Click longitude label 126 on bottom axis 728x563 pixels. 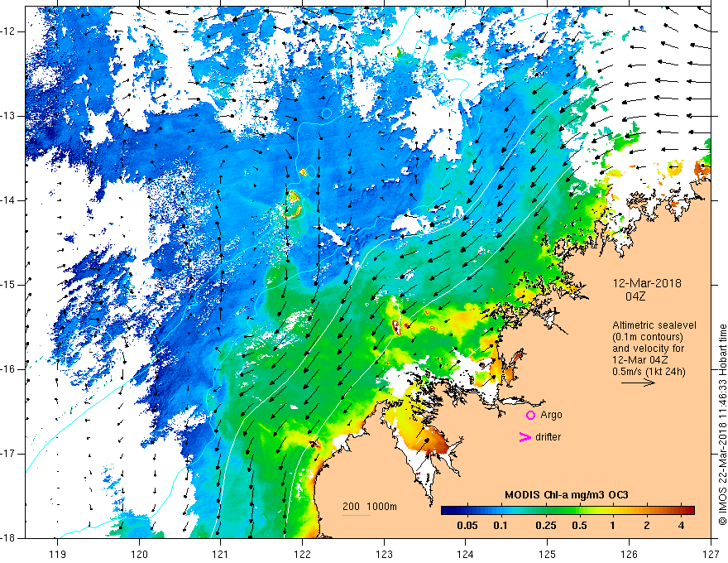[x=629, y=554]
